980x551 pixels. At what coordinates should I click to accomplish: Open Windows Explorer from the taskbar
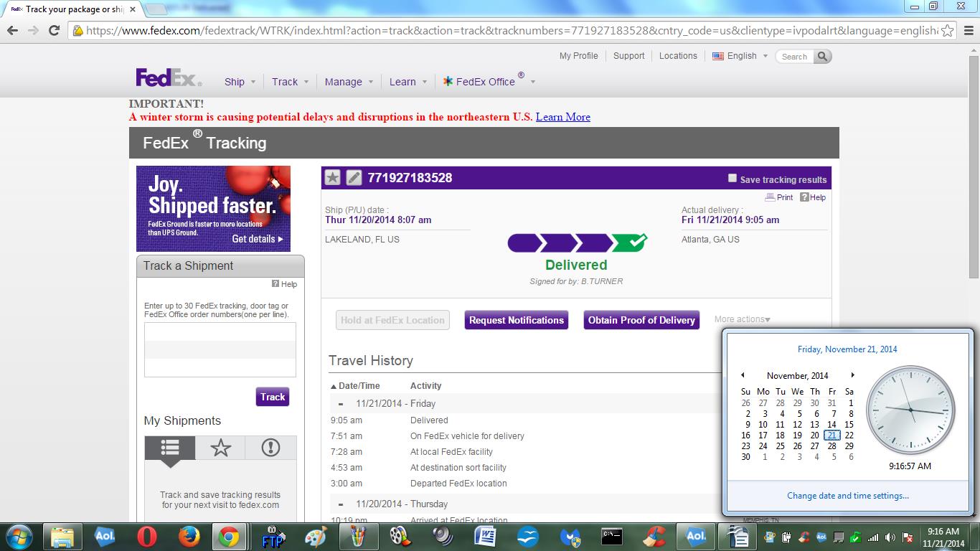[x=62, y=537]
